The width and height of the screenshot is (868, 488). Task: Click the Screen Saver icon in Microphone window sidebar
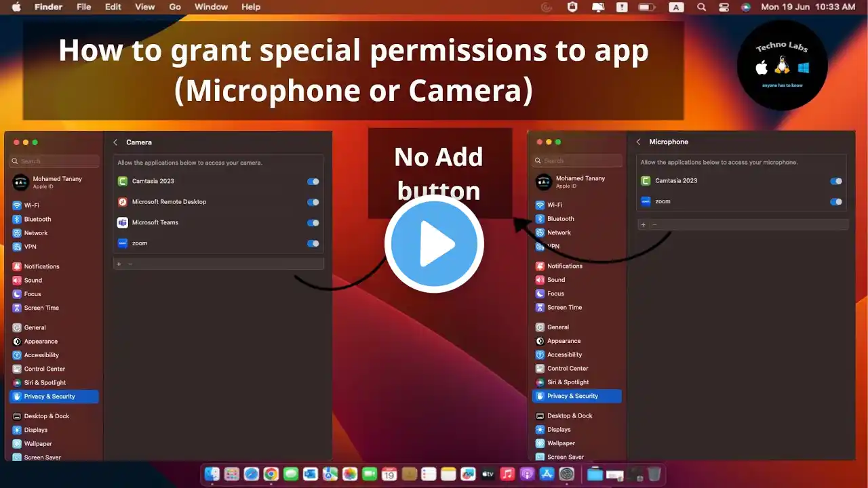pos(540,457)
